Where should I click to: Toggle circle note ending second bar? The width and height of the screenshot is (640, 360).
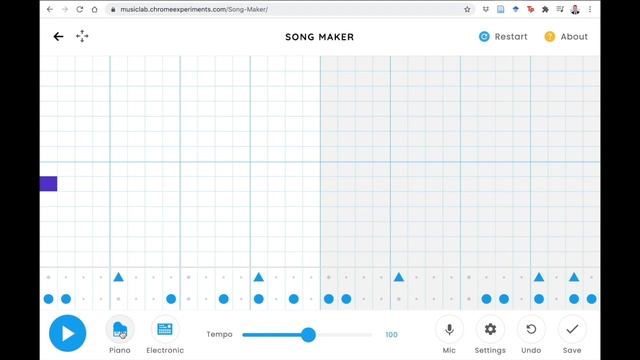pyautogui.click(x=171, y=299)
